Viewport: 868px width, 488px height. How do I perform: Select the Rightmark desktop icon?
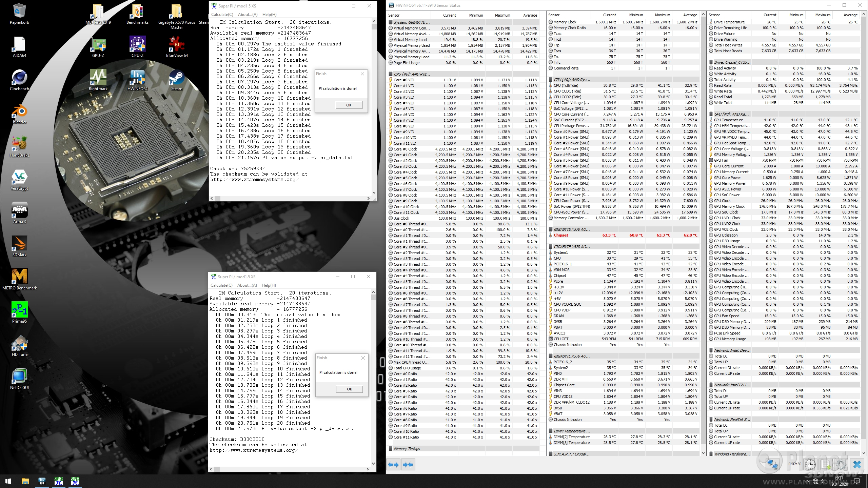coord(98,80)
